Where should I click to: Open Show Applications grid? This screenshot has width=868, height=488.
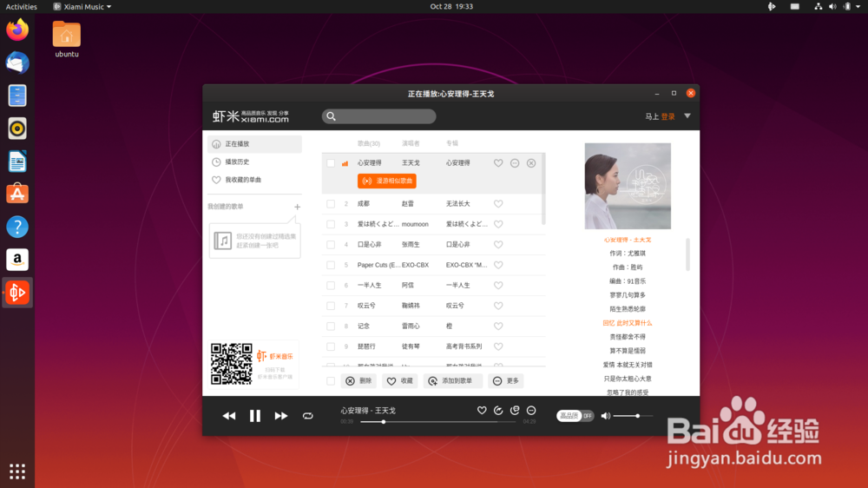pos(17,472)
